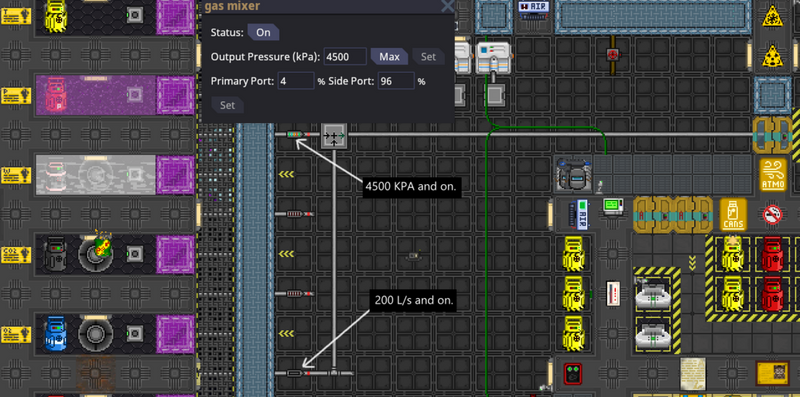Click the red shutoff valve on yellow pipe
The height and width of the screenshot is (397, 800).
[x=612, y=54]
